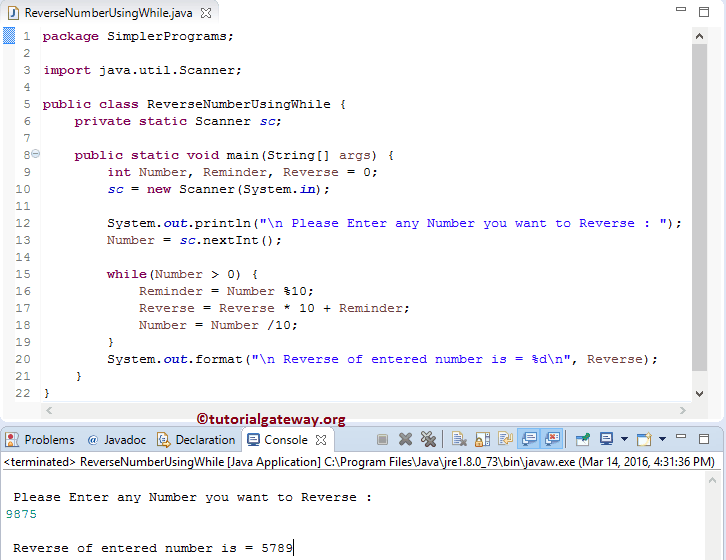Viewport: 726px width, 560px height.
Task: Maximize the Console panel
Action: (x=704, y=439)
